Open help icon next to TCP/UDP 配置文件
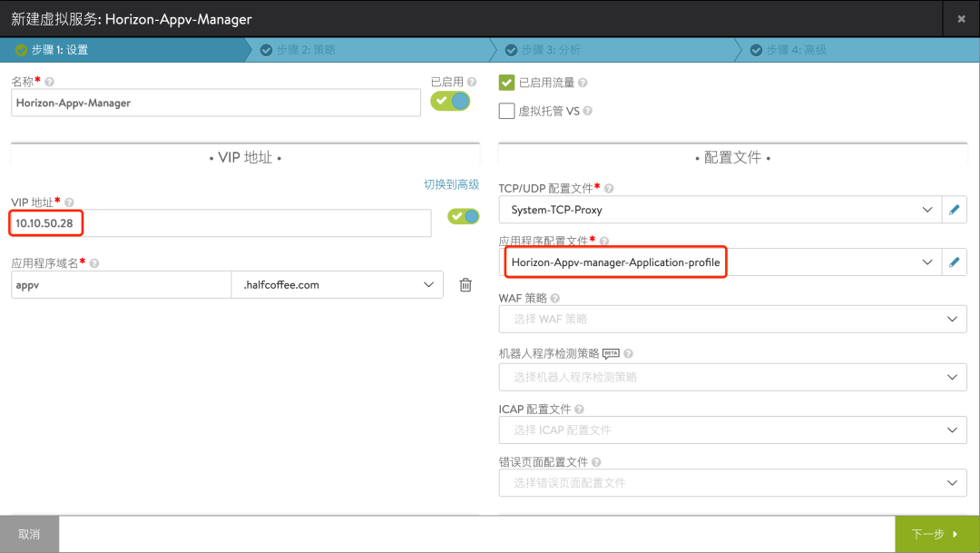 point(609,188)
